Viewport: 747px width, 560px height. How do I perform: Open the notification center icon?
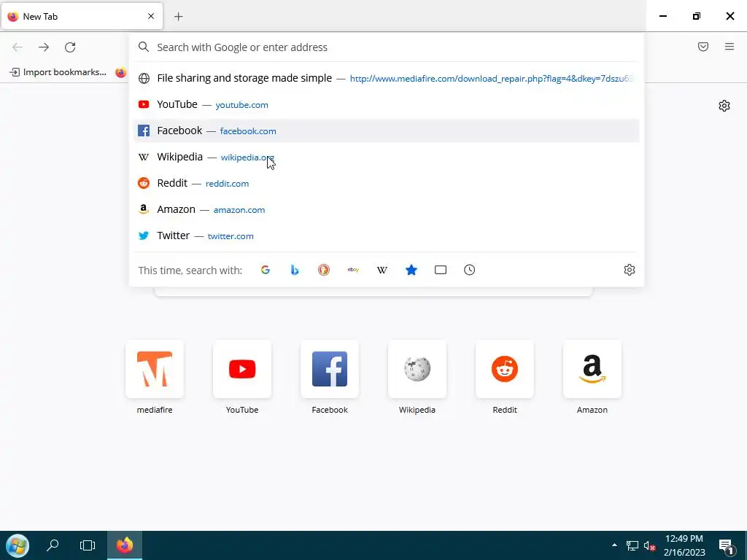click(x=726, y=545)
